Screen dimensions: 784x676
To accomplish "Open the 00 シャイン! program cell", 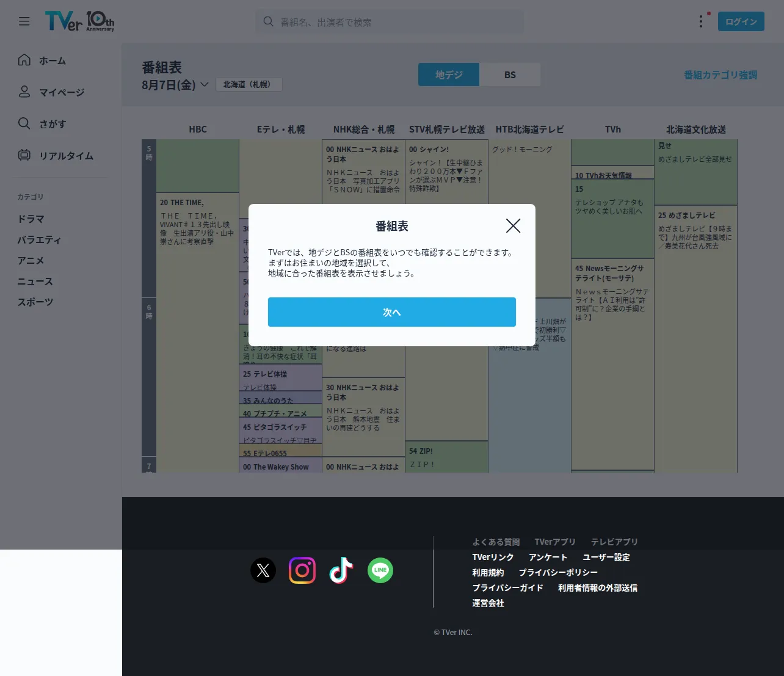I will click(446, 172).
